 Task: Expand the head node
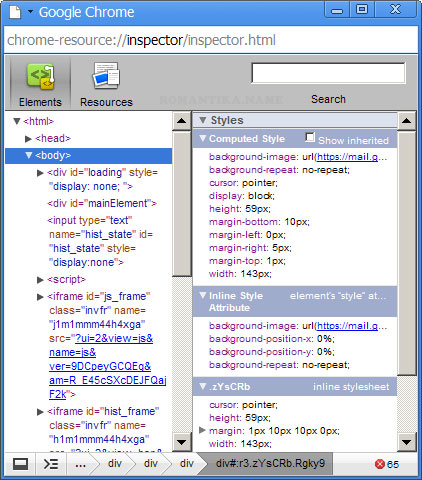(x=28, y=139)
